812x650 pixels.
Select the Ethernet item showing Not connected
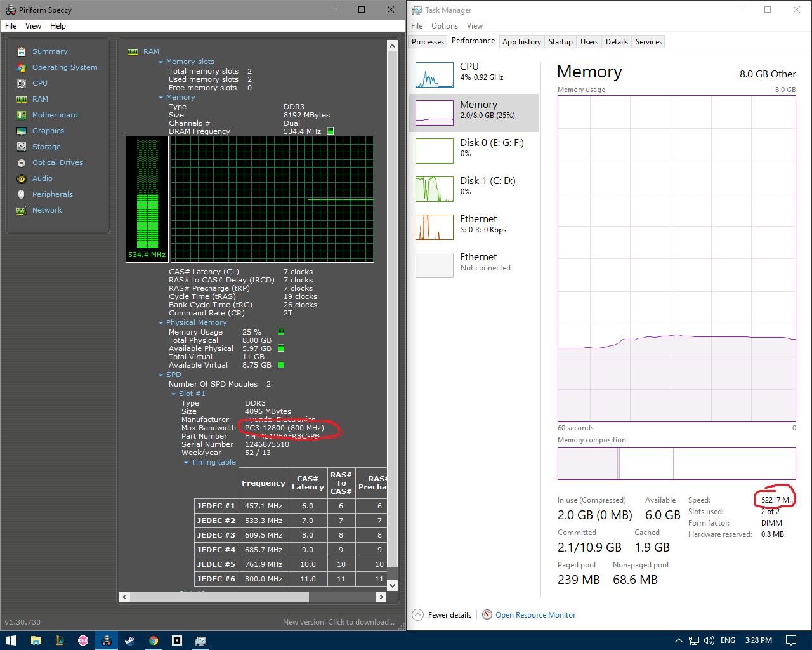pyautogui.click(x=474, y=265)
